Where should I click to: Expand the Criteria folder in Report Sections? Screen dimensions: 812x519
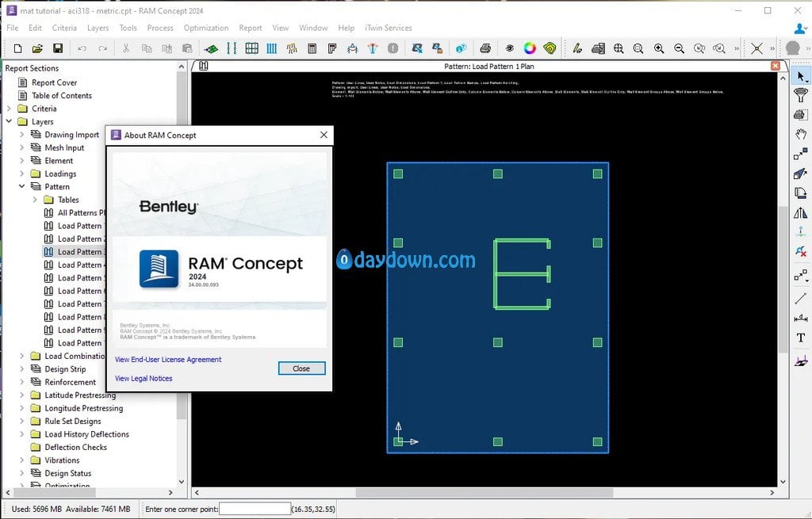click(x=9, y=109)
